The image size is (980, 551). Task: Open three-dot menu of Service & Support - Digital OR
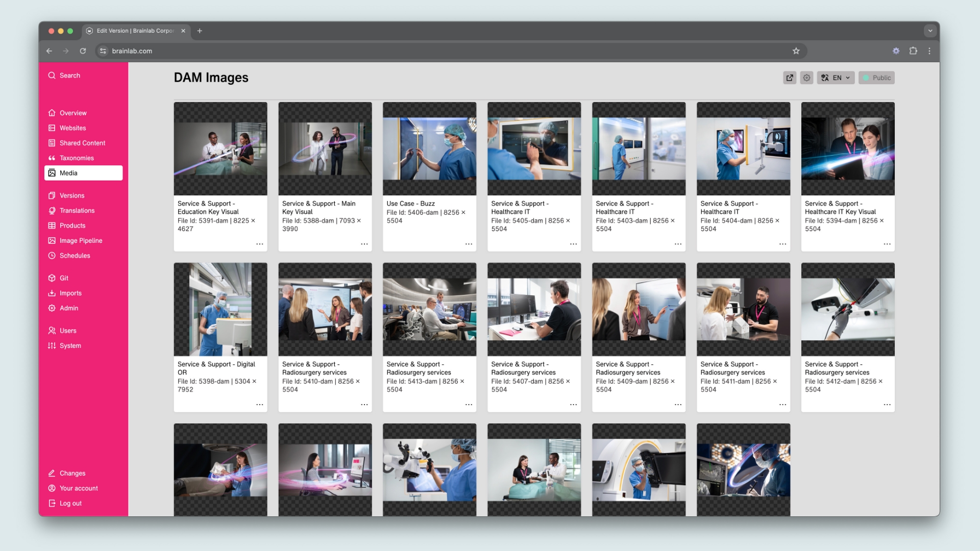[x=259, y=405]
